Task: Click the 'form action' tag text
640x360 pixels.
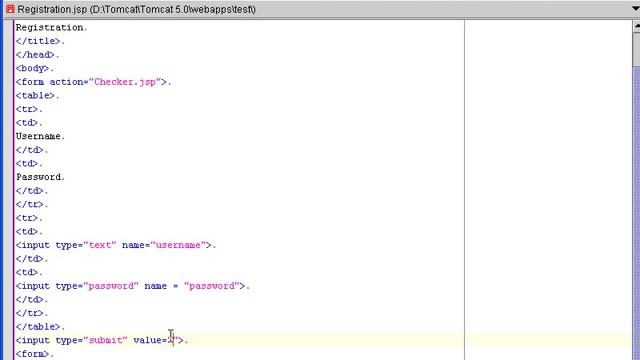Action: coord(52,82)
